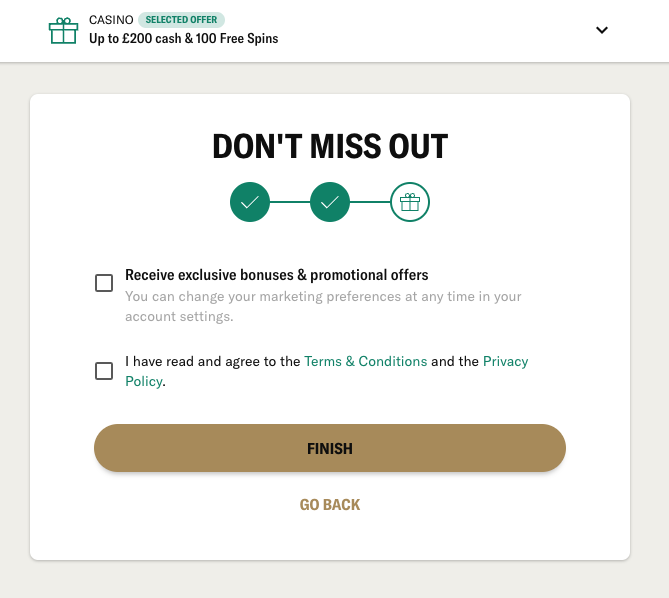Click the gift icon progress step
Viewport: 669px width, 598px height.
pyautogui.click(x=410, y=202)
